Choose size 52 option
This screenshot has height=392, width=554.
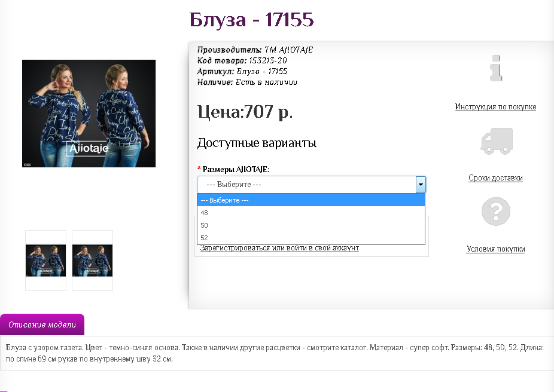click(x=311, y=238)
